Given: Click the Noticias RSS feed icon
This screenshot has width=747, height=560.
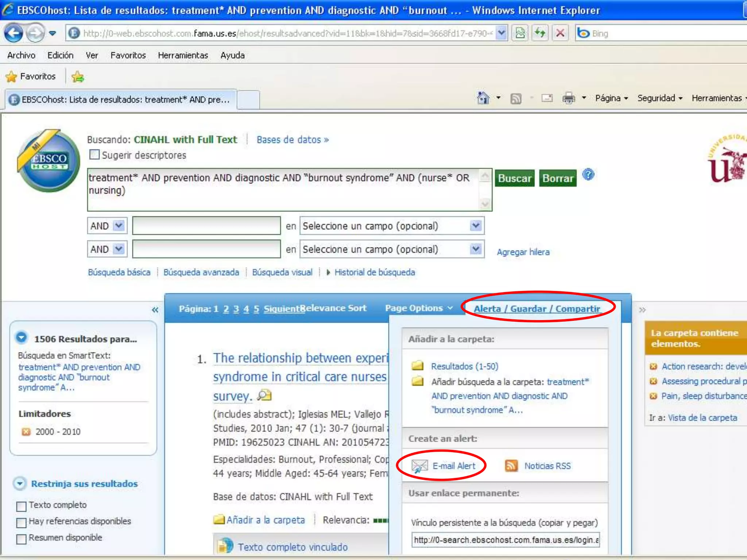Looking at the screenshot, I should [511, 466].
